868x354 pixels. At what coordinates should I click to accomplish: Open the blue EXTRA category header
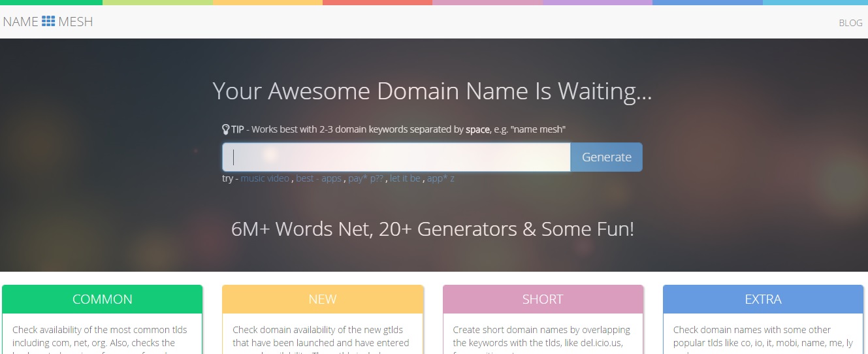tap(763, 299)
